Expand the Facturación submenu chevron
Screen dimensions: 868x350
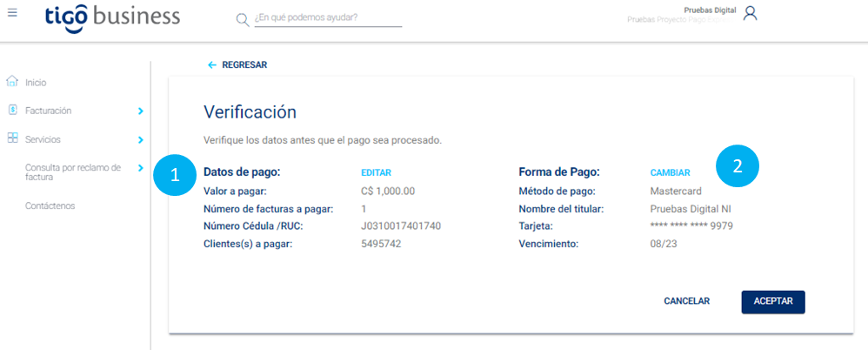tap(141, 111)
